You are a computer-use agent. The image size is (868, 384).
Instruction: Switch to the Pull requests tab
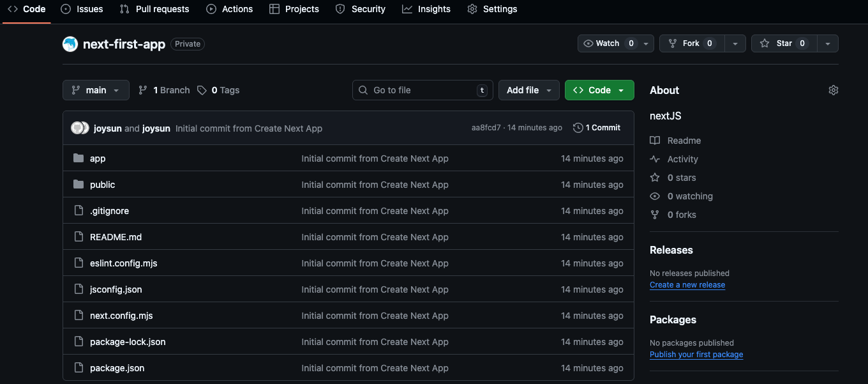tap(154, 9)
